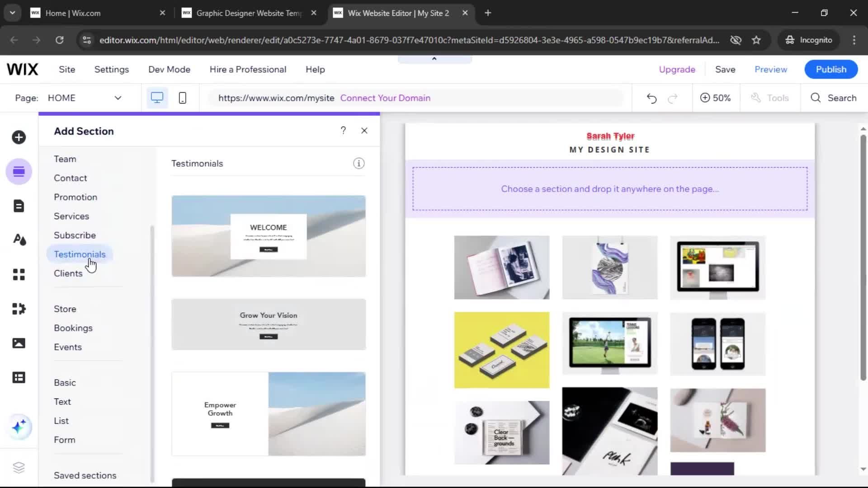Select the Promotion section category
Screen dimensions: 868x488
[x=75, y=197]
